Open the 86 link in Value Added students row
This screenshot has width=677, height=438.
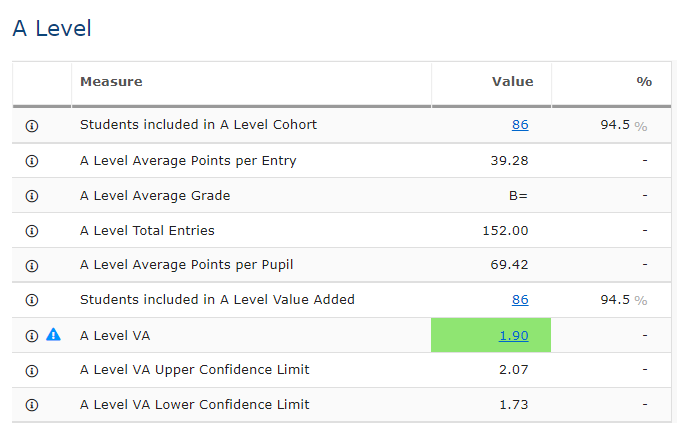519,300
